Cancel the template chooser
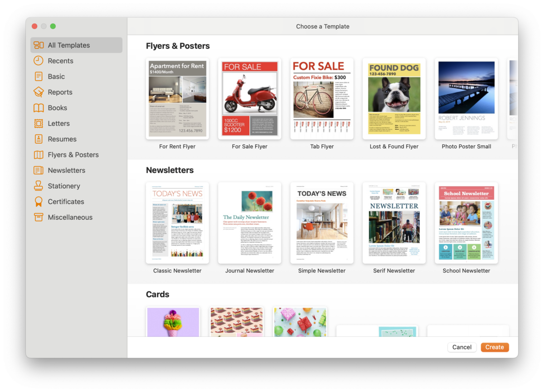This screenshot has height=392, width=544. tap(462, 347)
